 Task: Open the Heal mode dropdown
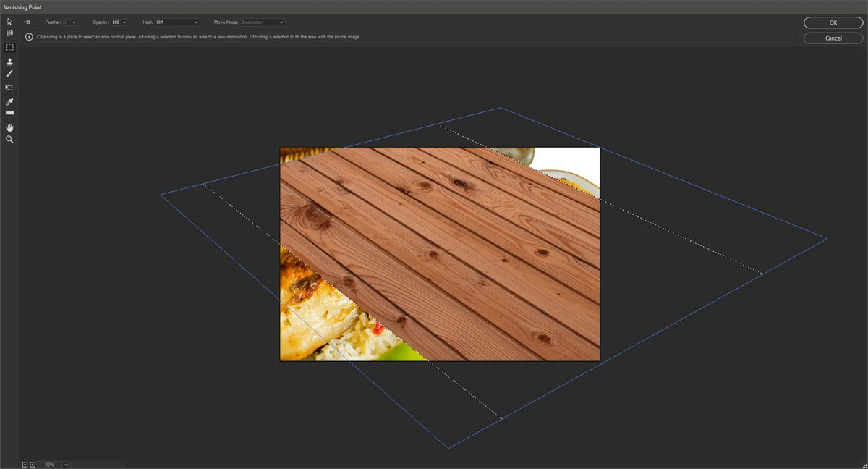(x=177, y=22)
